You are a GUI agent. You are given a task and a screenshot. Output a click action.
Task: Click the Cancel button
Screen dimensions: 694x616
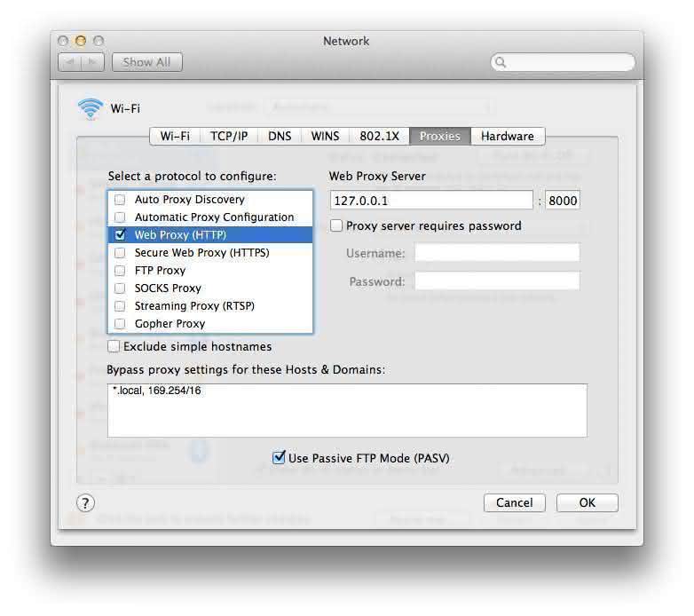(x=514, y=502)
